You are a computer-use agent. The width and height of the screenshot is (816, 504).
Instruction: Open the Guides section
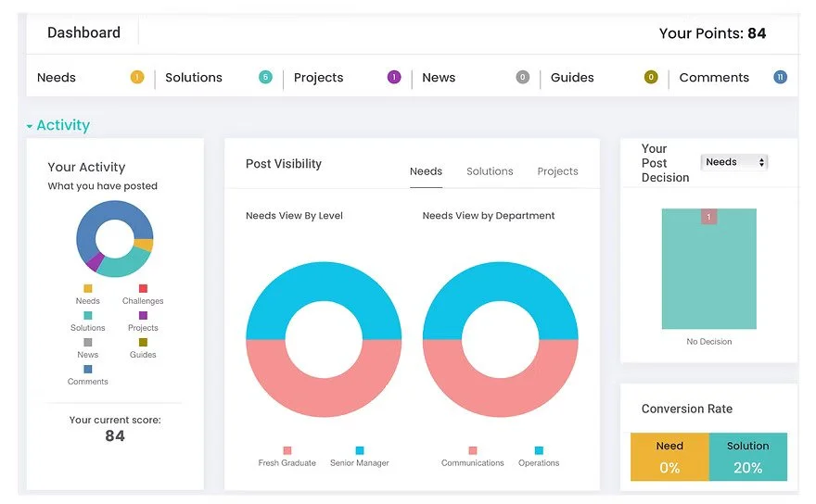(x=572, y=78)
